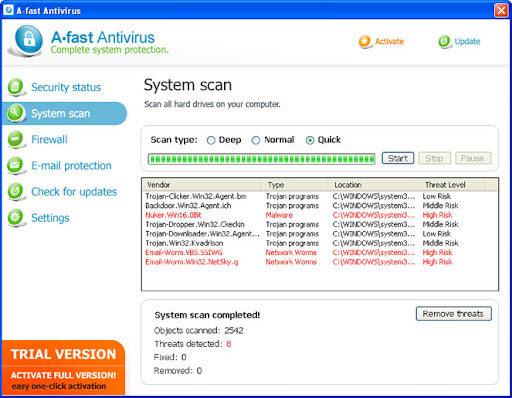Sort by the Type column header
Screen dimensions: 512x398
point(295,185)
